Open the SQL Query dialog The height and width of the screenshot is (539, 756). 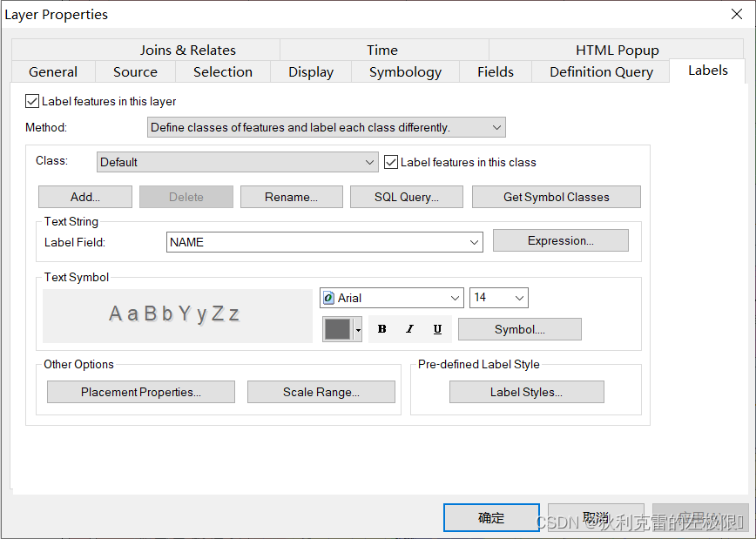(x=406, y=197)
